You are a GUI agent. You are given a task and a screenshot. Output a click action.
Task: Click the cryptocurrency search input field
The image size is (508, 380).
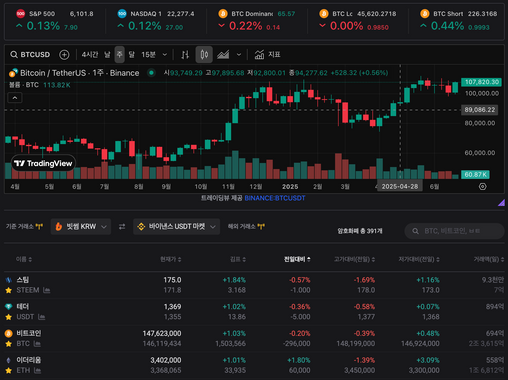pyautogui.click(x=455, y=231)
